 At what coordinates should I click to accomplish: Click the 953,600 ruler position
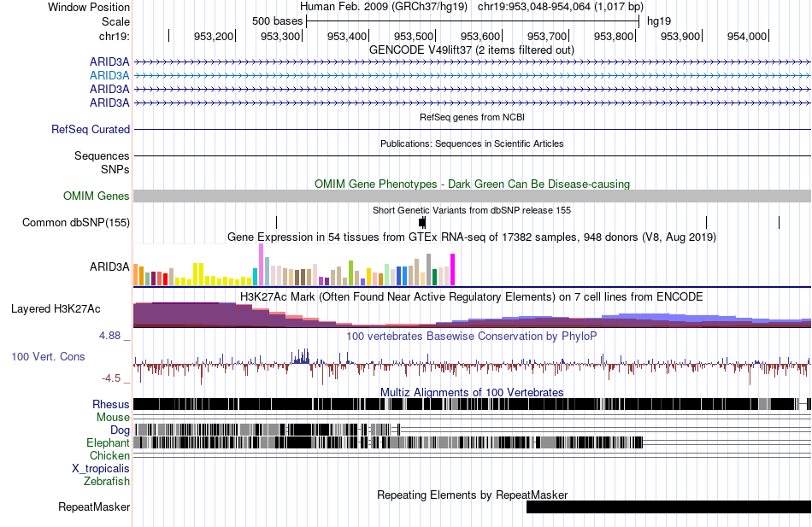[480, 36]
